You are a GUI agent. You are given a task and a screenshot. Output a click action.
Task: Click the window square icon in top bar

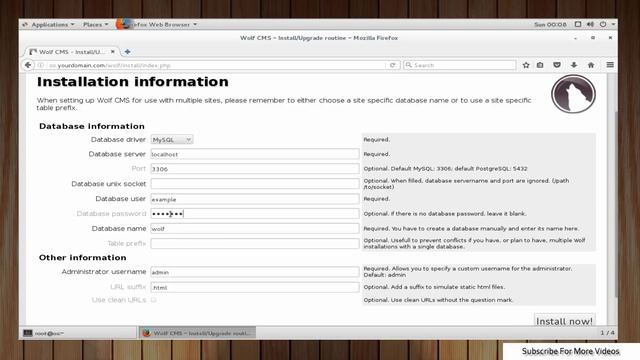point(578,24)
